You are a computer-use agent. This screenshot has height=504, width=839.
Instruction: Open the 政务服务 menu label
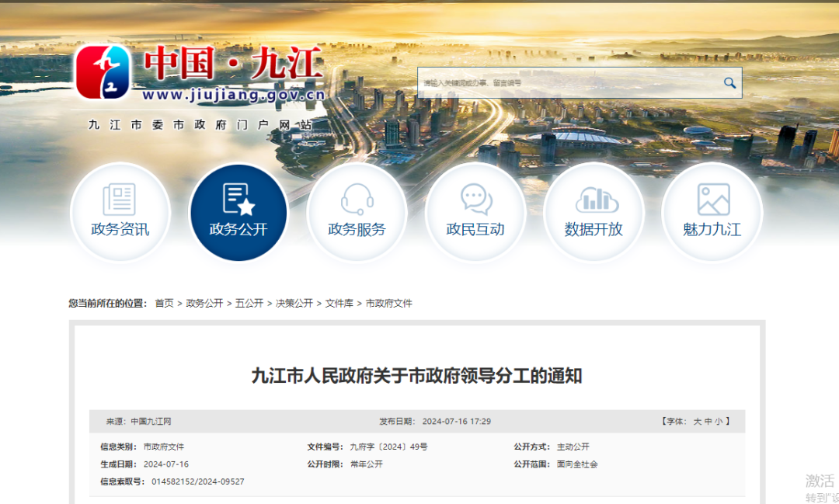[357, 230]
